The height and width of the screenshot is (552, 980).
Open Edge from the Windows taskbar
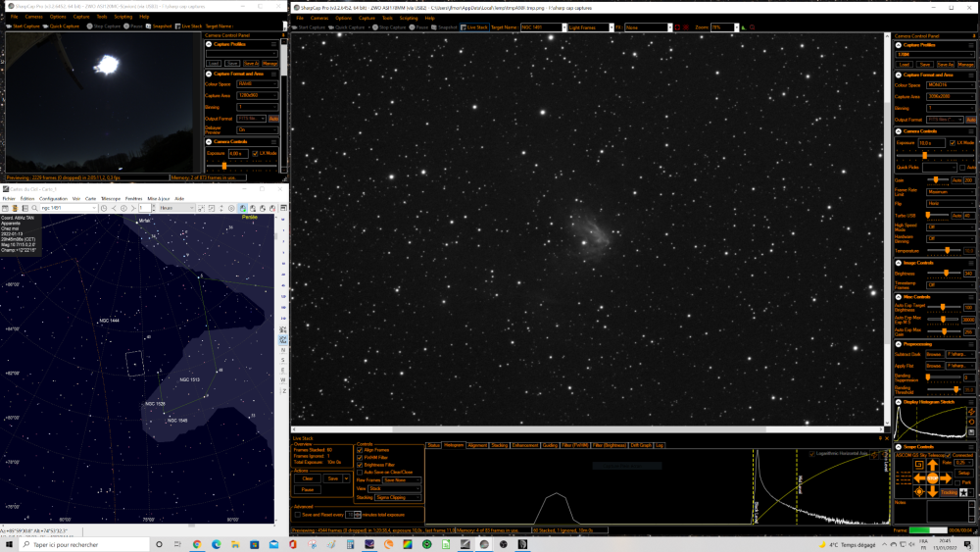217,544
